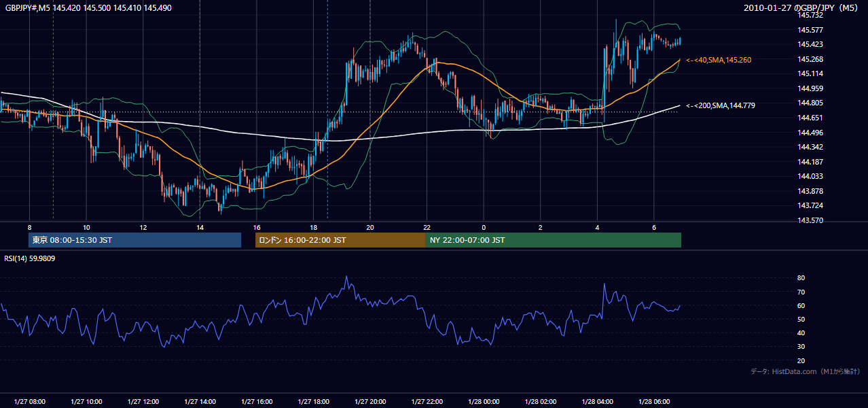The height and width of the screenshot is (408, 868).
Task: Click the 200,SMA,144.779 moving average label
Action: tap(721, 105)
